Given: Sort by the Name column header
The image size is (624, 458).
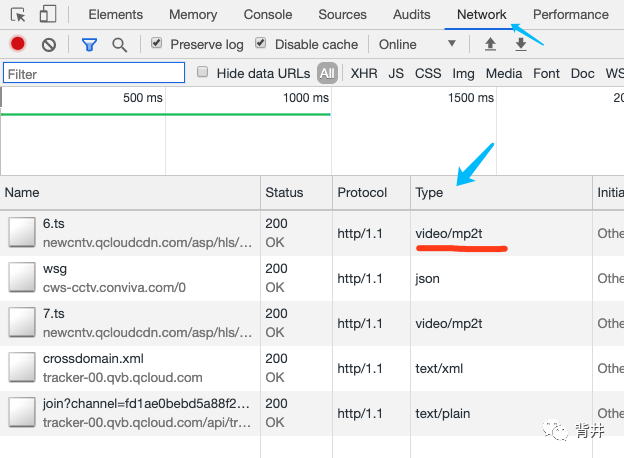Looking at the screenshot, I should click(x=130, y=193).
